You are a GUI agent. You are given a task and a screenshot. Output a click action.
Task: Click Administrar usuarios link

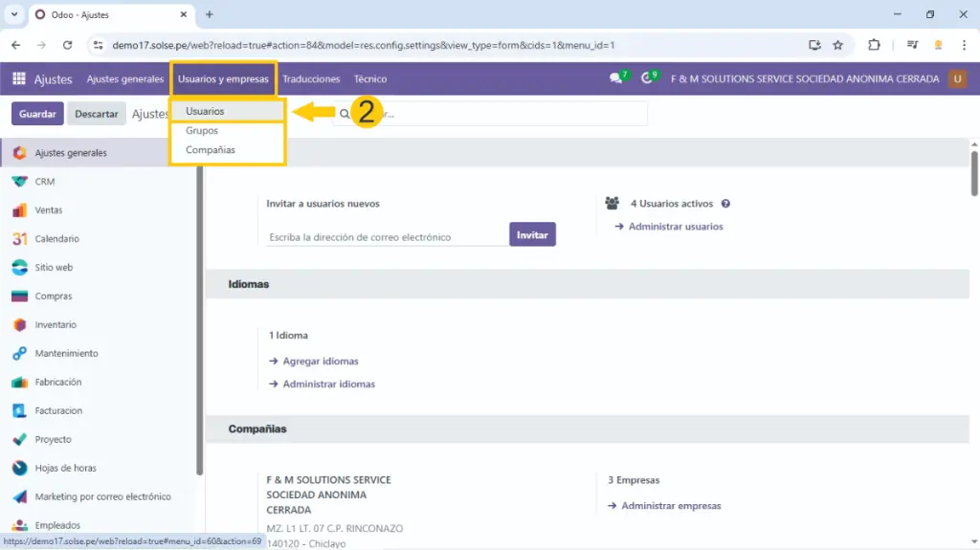(x=676, y=227)
